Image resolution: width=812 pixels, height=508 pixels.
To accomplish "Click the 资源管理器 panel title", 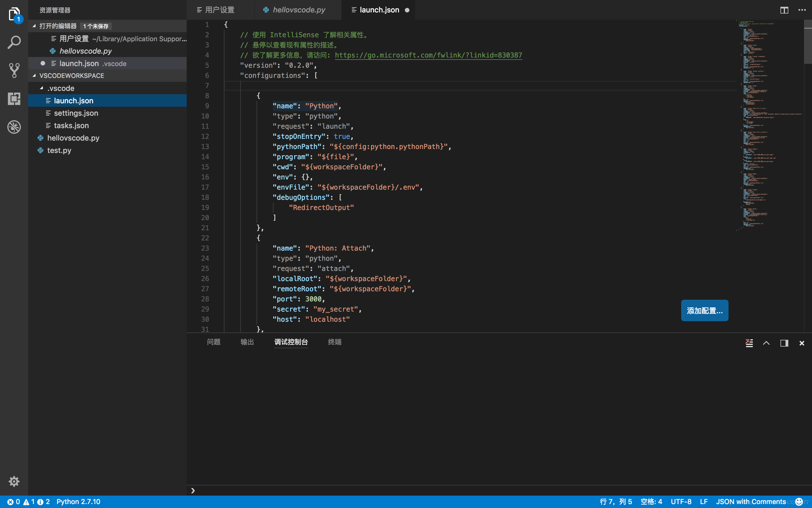I will (55, 10).
